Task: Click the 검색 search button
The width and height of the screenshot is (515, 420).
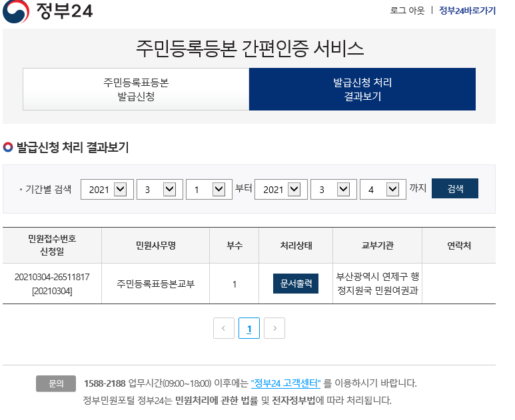Action: pyautogui.click(x=455, y=188)
